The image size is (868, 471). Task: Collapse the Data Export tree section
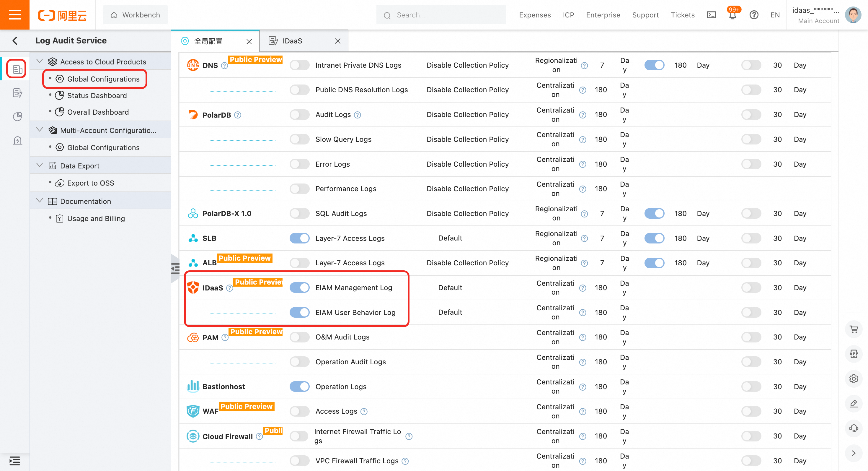pyautogui.click(x=40, y=165)
